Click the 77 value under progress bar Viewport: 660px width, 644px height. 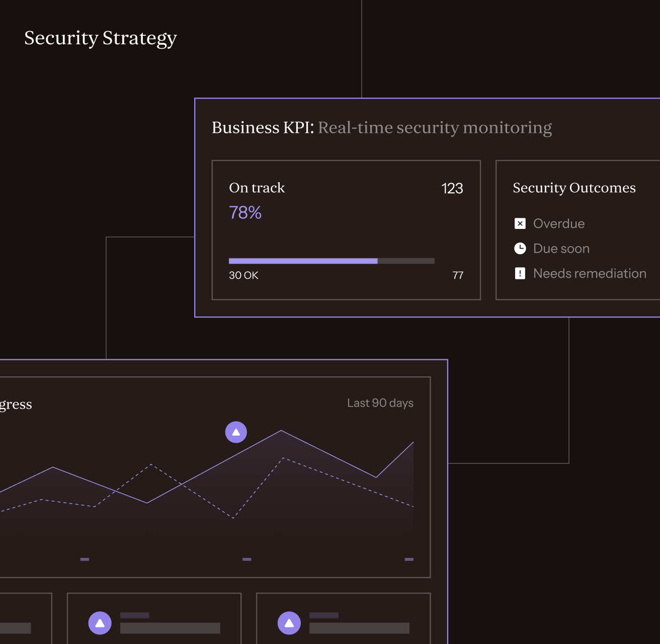(458, 275)
